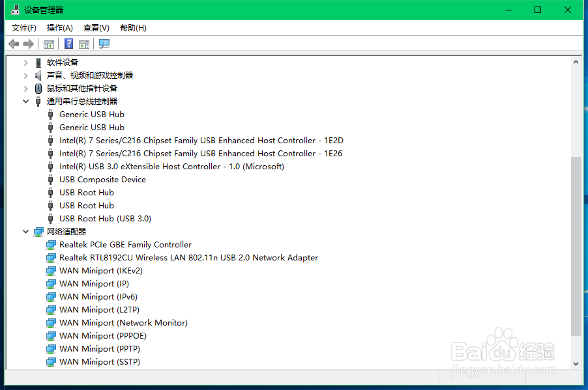Select WAN Miniport (IPv6) entry
The height and width of the screenshot is (390, 588).
98,297
